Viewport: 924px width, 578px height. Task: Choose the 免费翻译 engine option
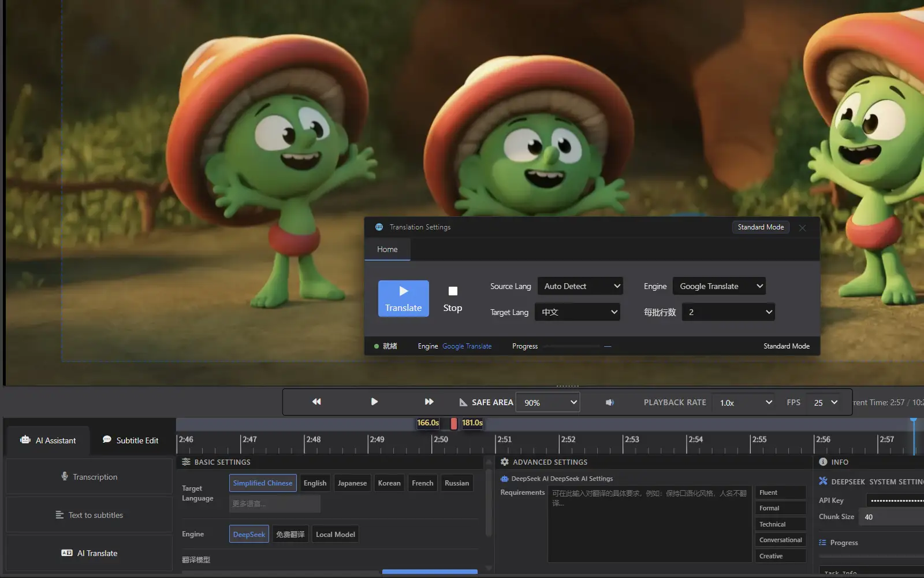pos(290,534)
